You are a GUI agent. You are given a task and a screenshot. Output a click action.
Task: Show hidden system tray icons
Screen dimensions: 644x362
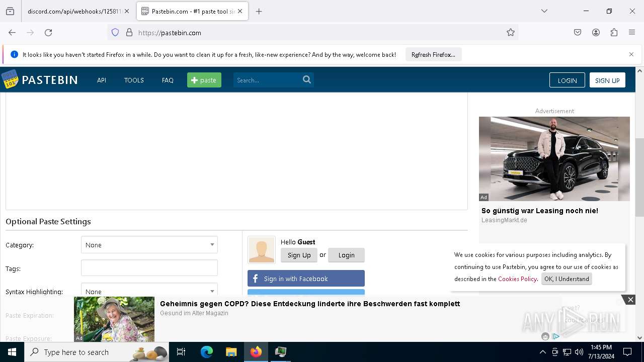[x=542, y=352]
